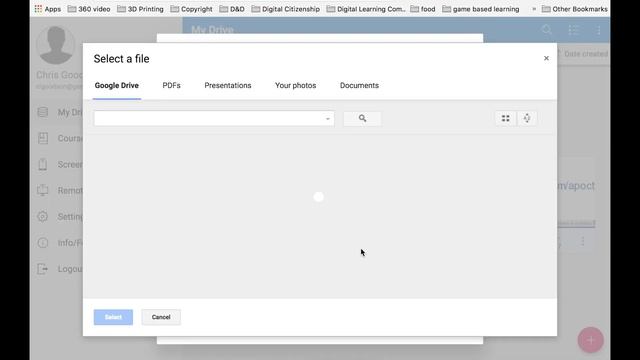This screenshot has height=360, width=640.
Task: Click the Cancel button
Action: 161,317
